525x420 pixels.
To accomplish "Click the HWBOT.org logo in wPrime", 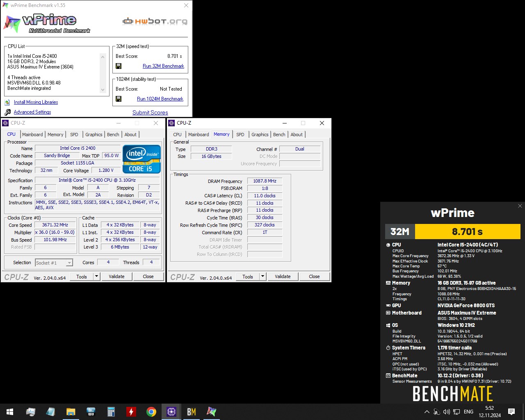I will [155, 21].
